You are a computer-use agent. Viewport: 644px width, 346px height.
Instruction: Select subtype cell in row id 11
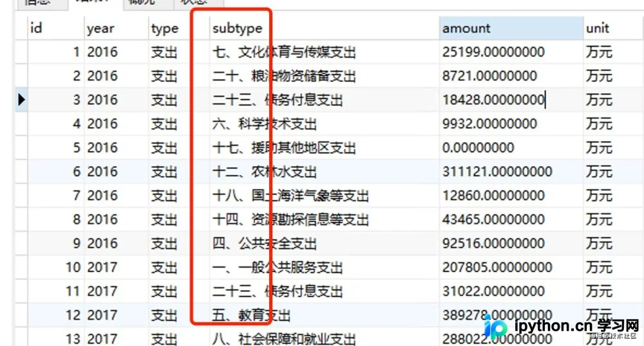(325, 291)
